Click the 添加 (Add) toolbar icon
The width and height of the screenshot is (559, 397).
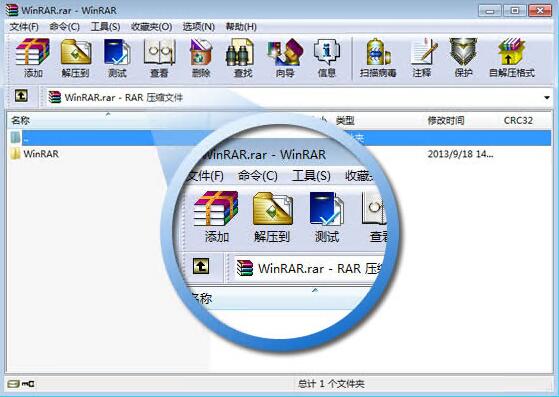coord(33,58)
